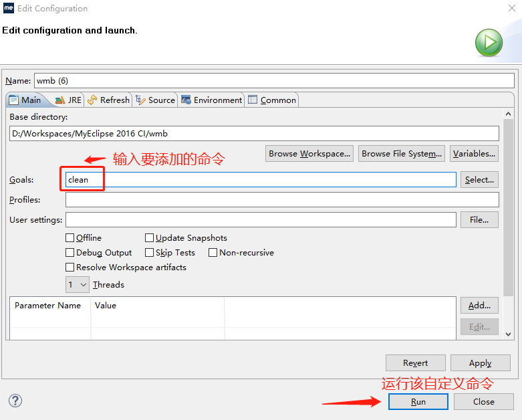Revert configuration changes

click(x=416, y=362)
